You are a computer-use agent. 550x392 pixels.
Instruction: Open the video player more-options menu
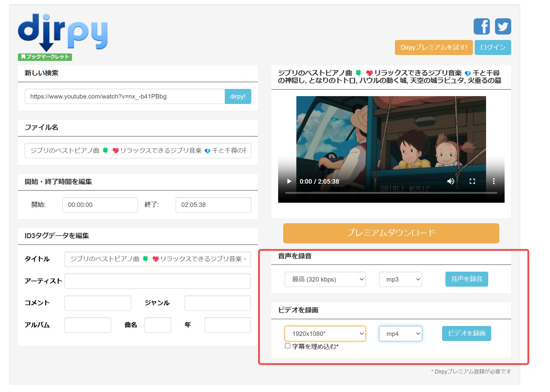pos(494,181)
